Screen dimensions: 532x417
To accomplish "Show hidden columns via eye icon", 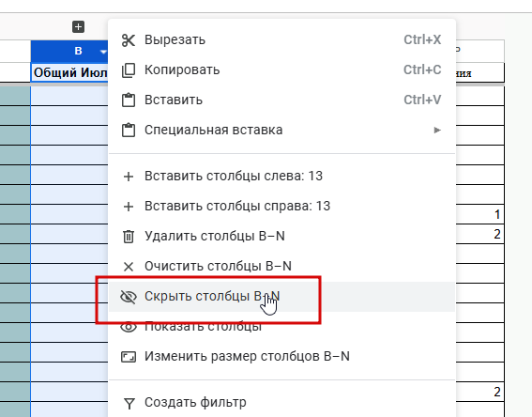I will point(129,327).
